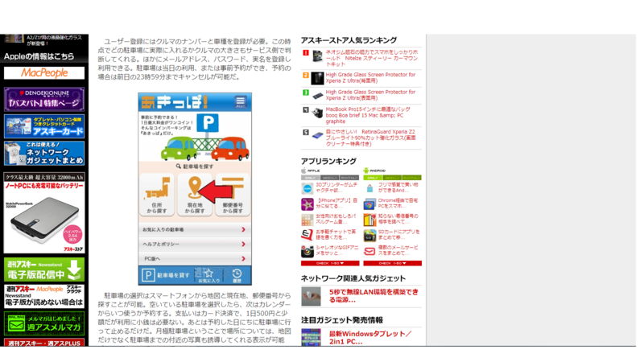Select the red mail envelope app icon
The image size is (644, 362).
[x=369, y=251]
